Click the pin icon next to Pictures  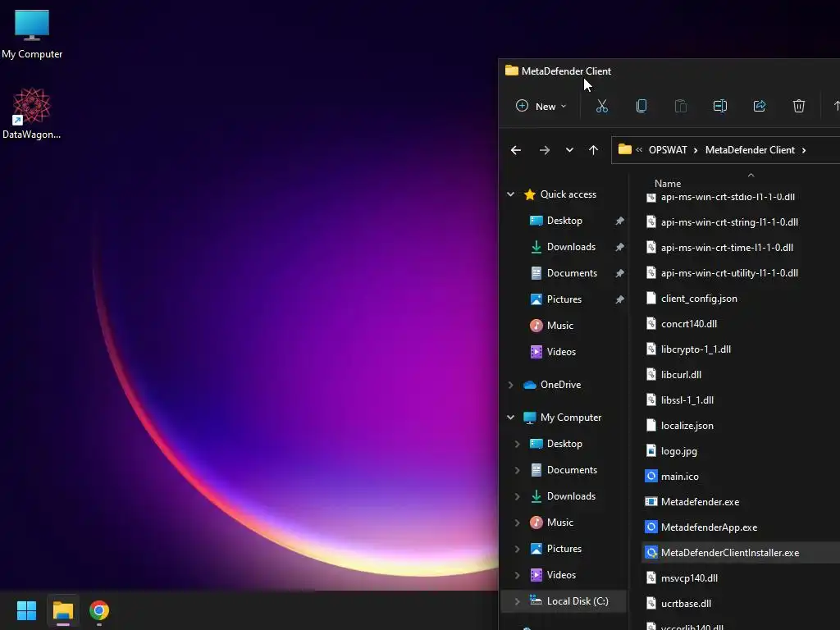[620, 299]
